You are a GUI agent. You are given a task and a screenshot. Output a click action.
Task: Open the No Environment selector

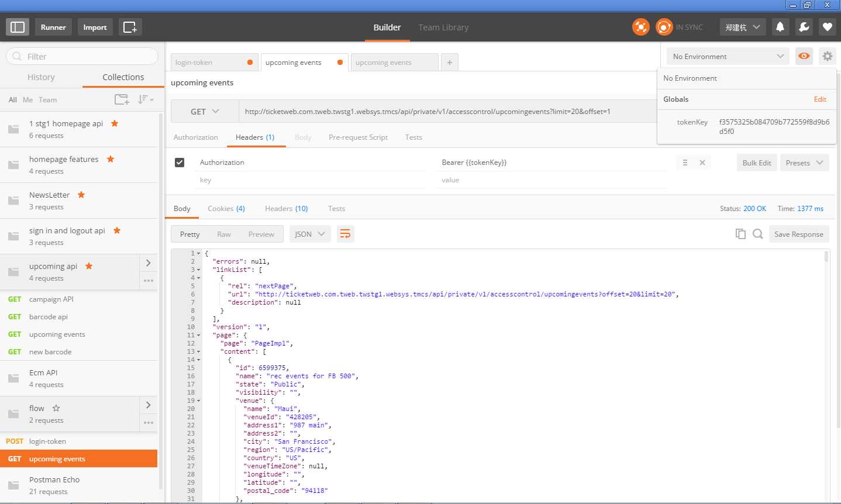728,56
